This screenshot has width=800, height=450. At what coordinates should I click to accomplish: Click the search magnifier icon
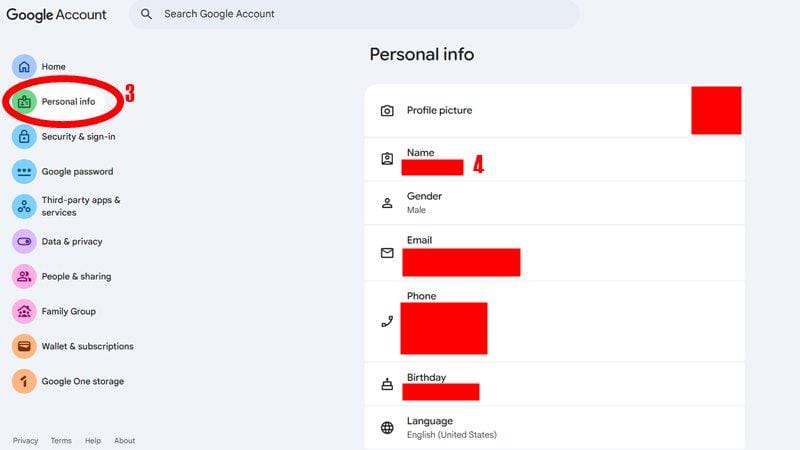coord(146,14)
